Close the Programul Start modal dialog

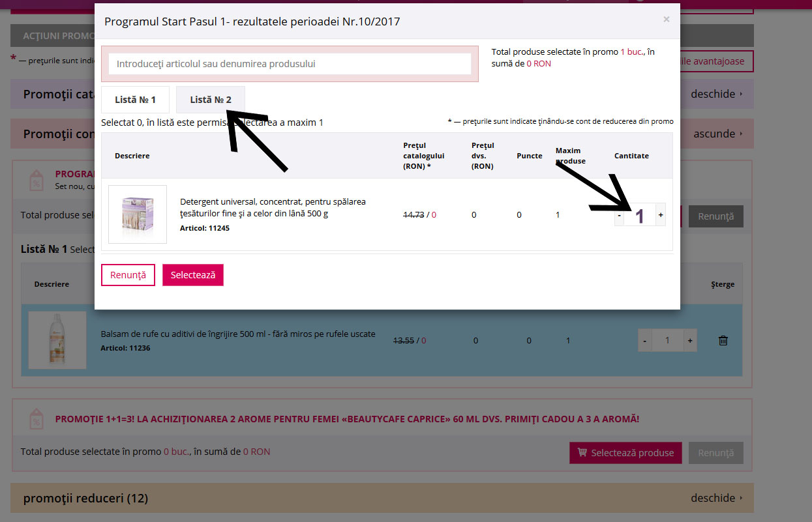(666, 19)
